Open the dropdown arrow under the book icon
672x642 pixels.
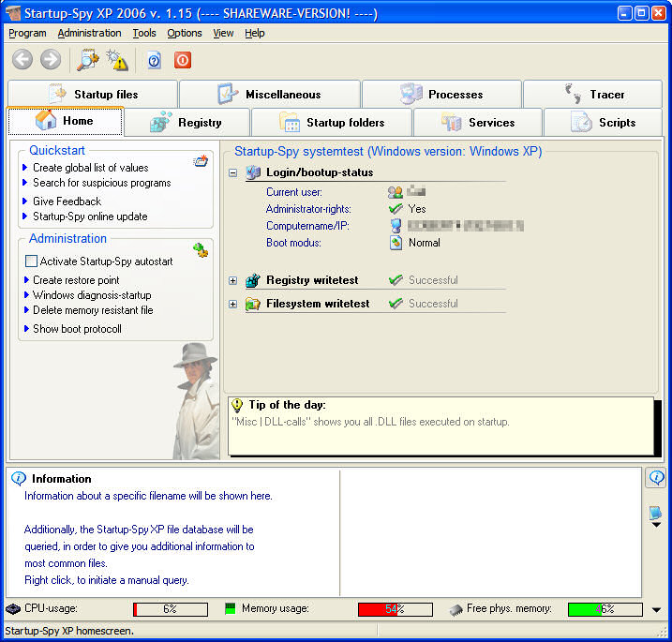pos(656,525)
